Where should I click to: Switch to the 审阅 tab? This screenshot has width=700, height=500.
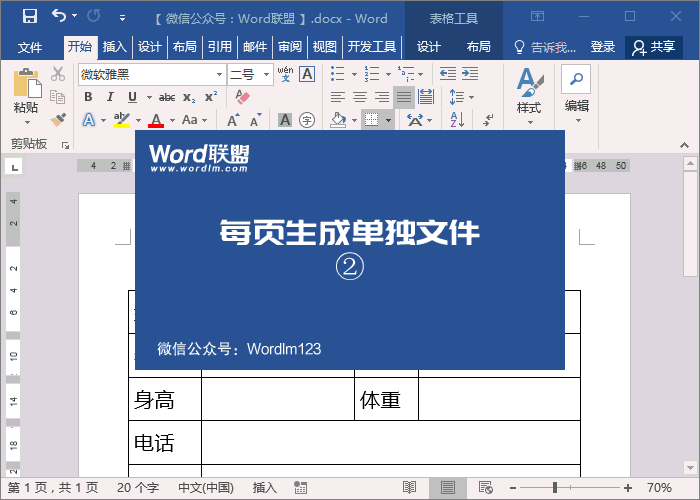coord(290,46)
